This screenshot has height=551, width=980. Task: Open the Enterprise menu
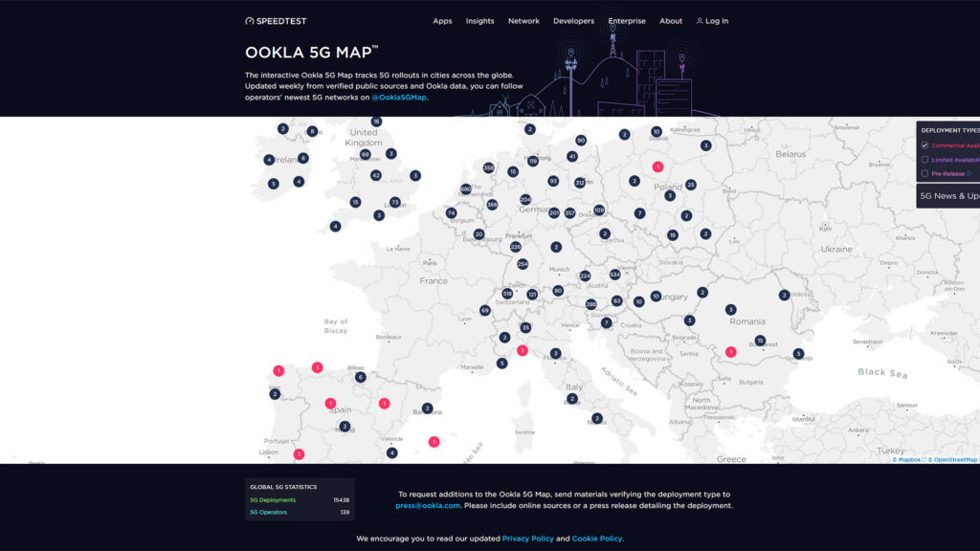point(627,21)
